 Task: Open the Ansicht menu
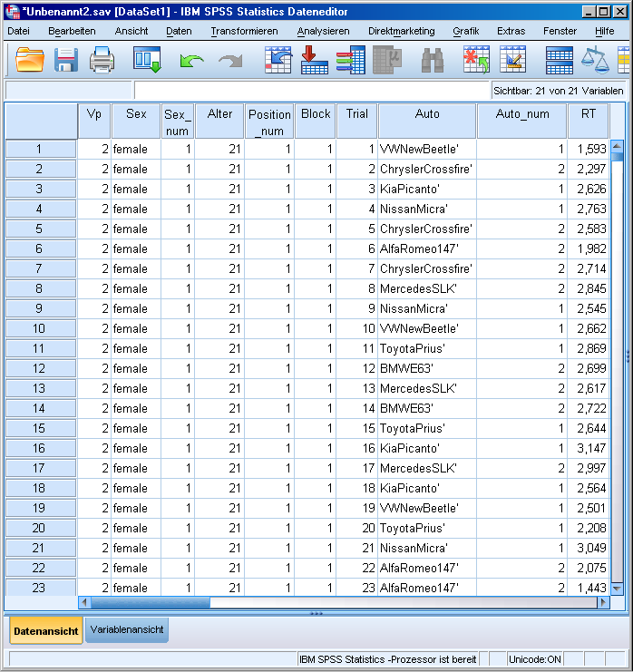click(x=131, y=31)
